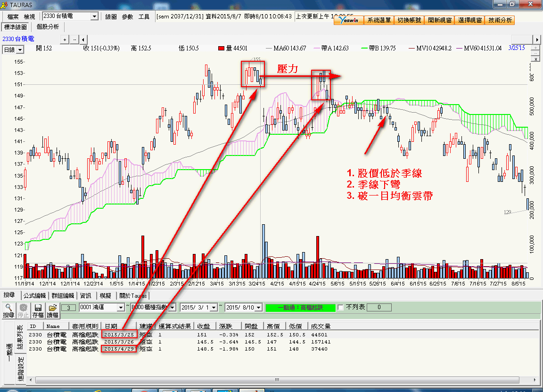This screenshot has height=392, width=543.
Task: Click the horizontal scrollbar in results list
Action: coord(277,380)
